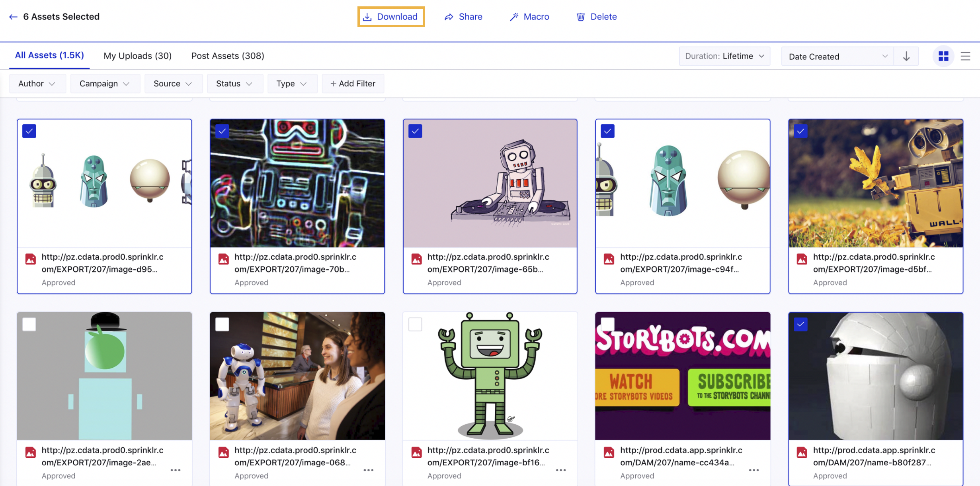Switch to Post Assets tab
Screen dimensions: 980x486
[x=228, y=56]
